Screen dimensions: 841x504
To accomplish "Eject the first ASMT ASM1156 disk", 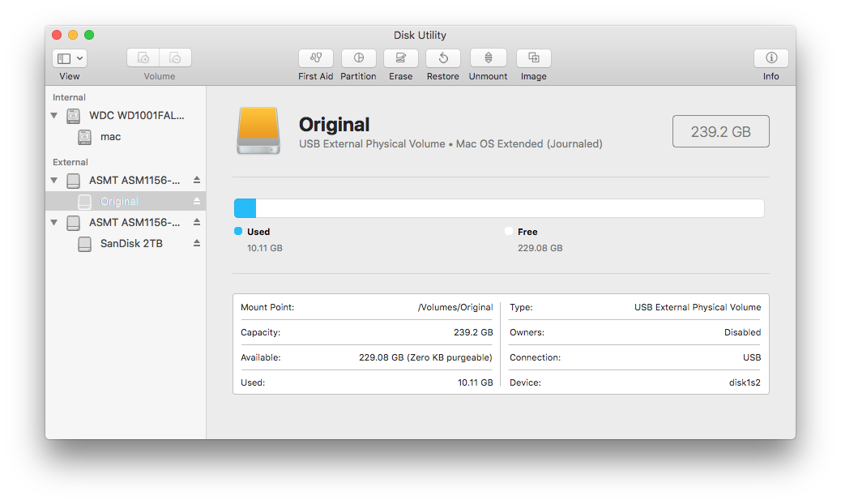I will point(197,180).
